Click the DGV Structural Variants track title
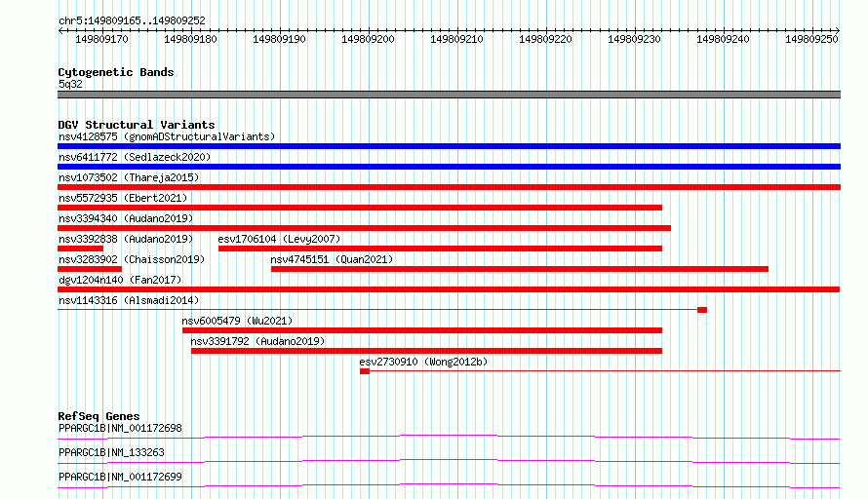This screenshot has height=499, width=868. tap(137, 125)
